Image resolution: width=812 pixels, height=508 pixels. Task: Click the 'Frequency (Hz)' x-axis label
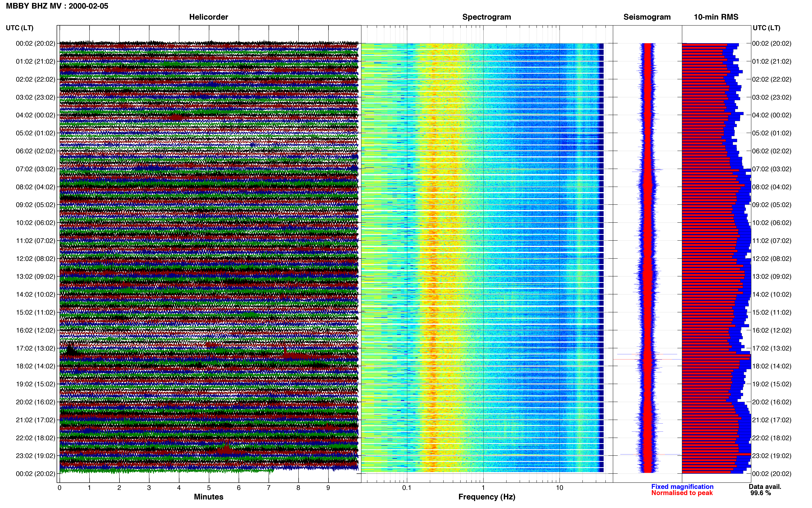coord(487,497)
